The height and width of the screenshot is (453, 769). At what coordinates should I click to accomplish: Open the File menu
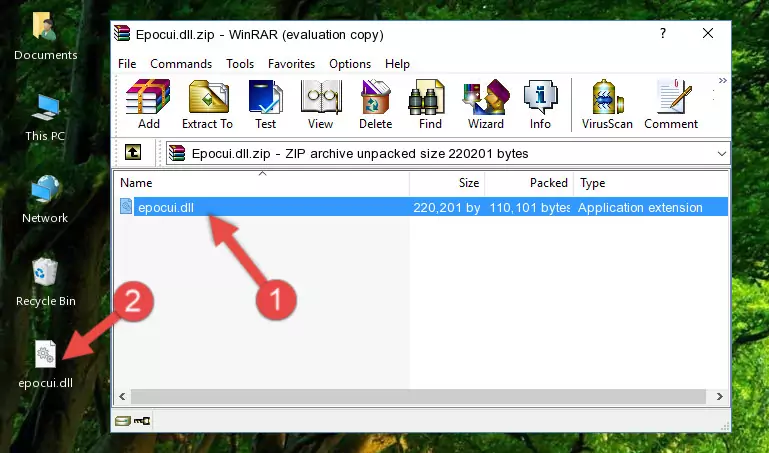tap(127, 64)
